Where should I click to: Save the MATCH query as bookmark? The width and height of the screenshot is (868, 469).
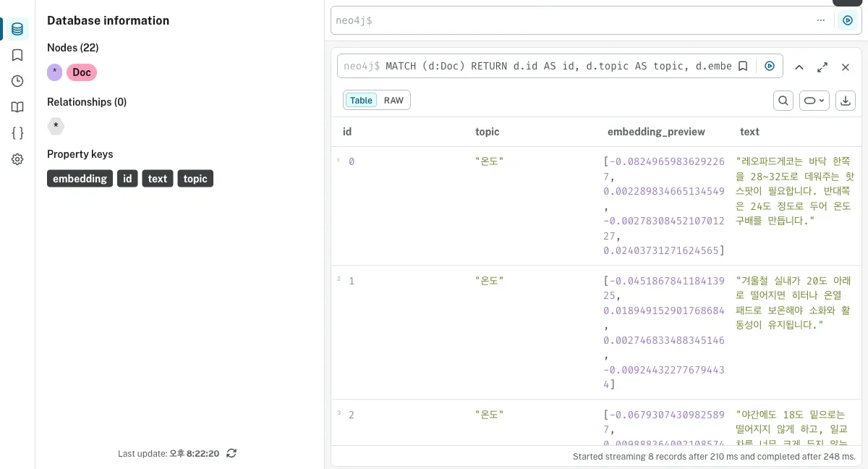click(743, 66)
